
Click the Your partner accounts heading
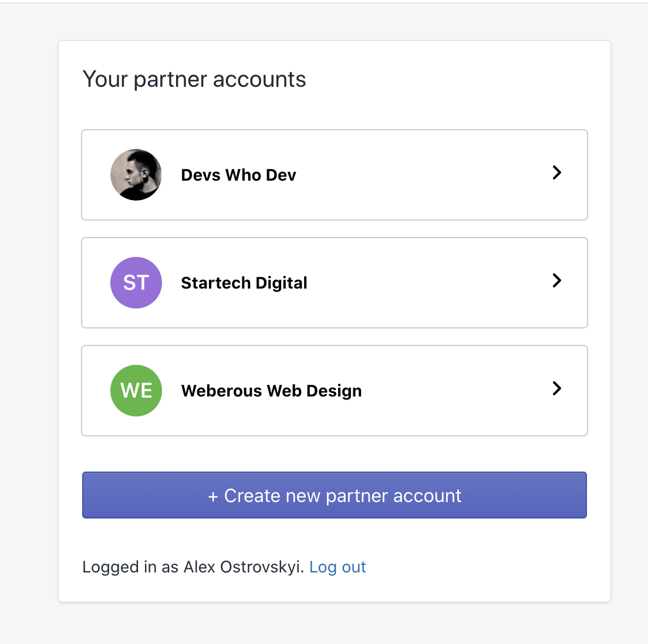[x=194, y=79]
